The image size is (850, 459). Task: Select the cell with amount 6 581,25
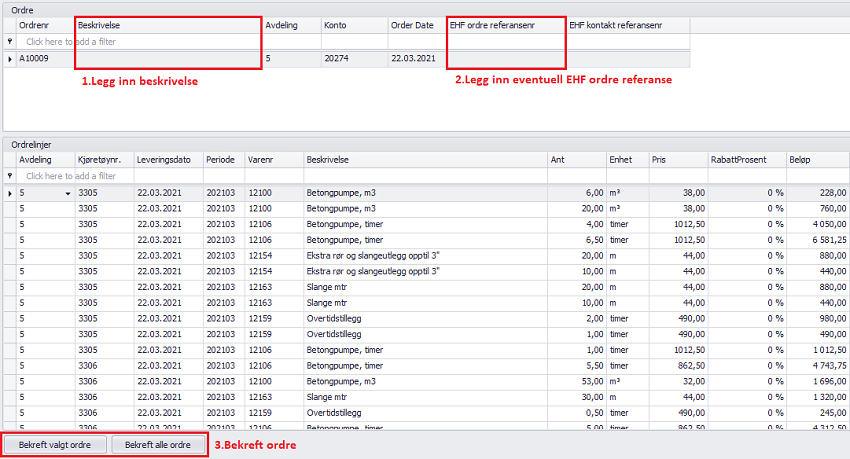pos(817,240)
